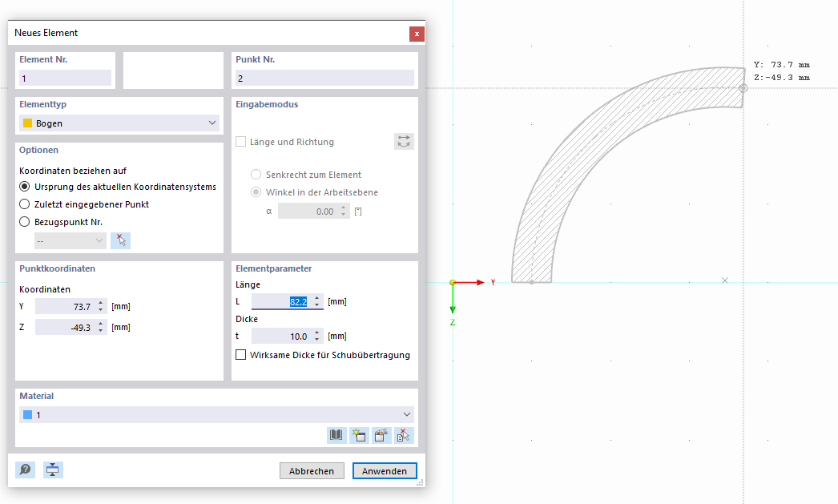Decrease Länge L with the down arrow
Screen dimensions: 838x504
click(x=317, y=305)
